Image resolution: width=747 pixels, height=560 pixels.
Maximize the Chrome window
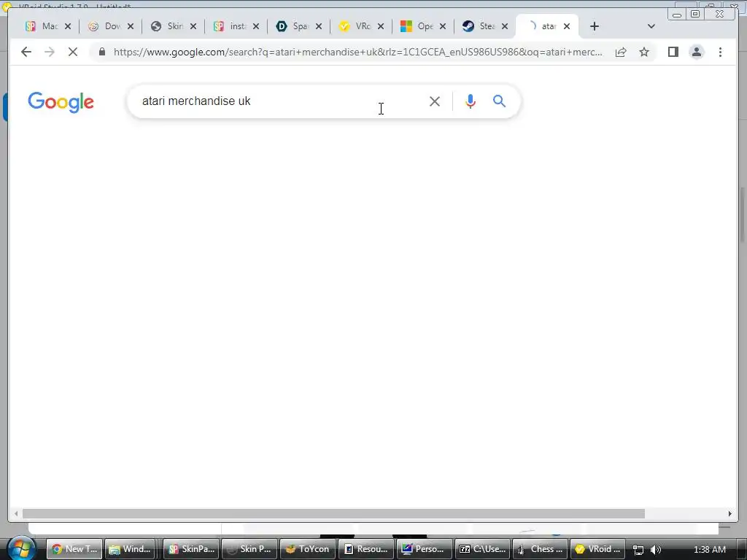695,15
